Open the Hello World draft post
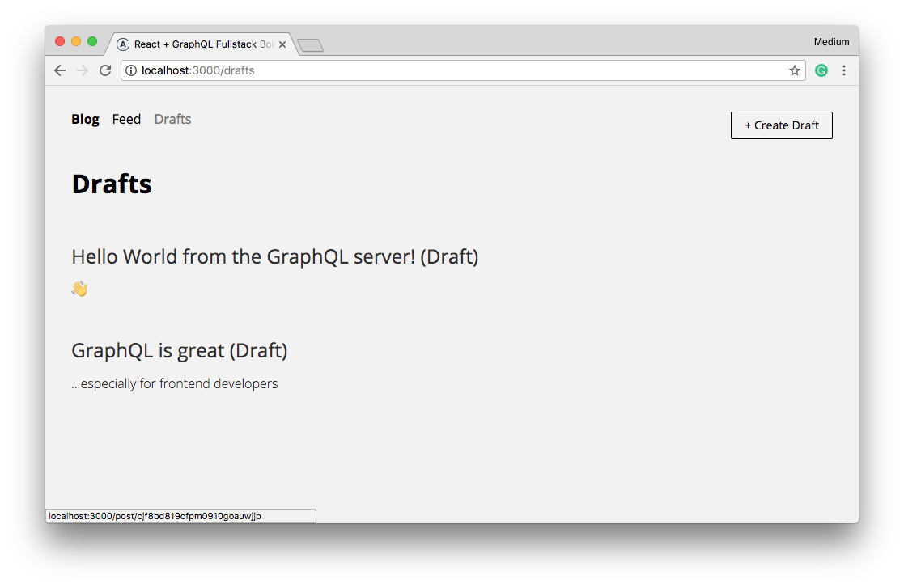The height and width of the screenshot is (588, 904). pyautogui.click(x=274, y=256)
